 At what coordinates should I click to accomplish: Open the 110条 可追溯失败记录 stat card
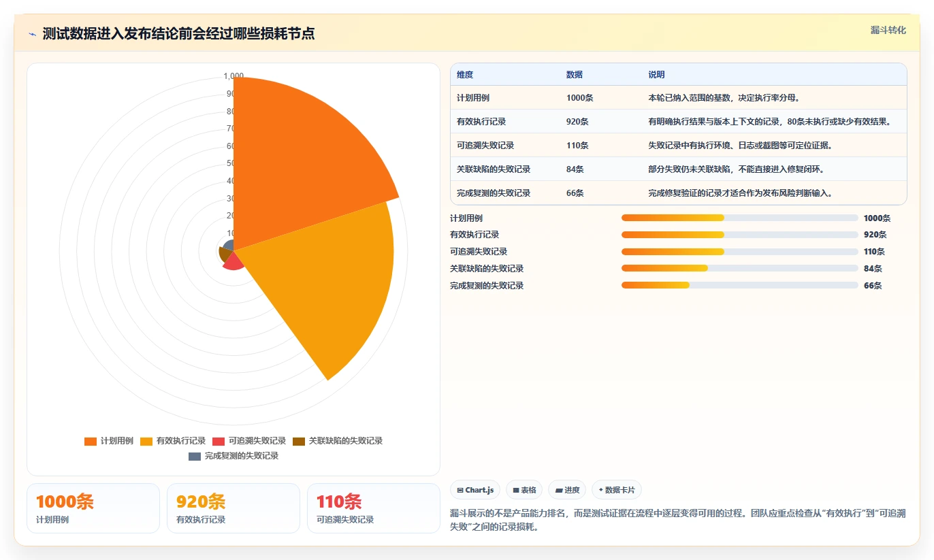[374, 508]
